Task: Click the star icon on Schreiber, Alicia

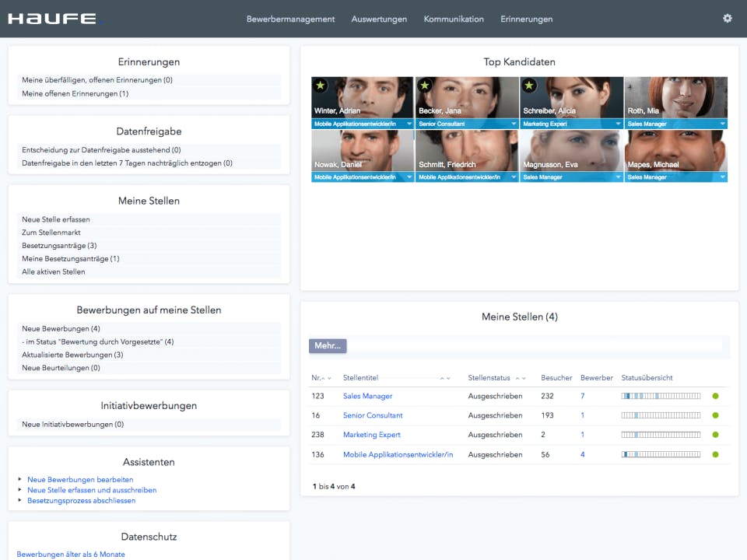Action: point(529,86)
